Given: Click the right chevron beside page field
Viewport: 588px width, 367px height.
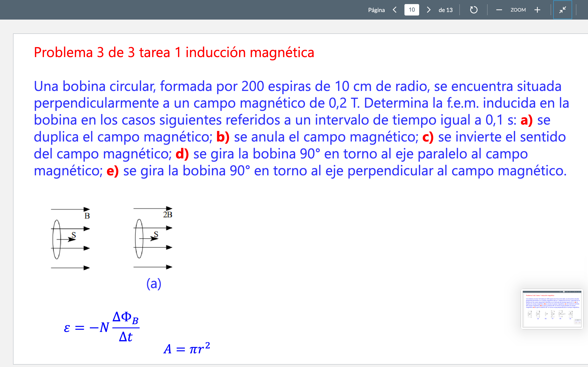Looking at the screenshot, I should click(429, 10).
